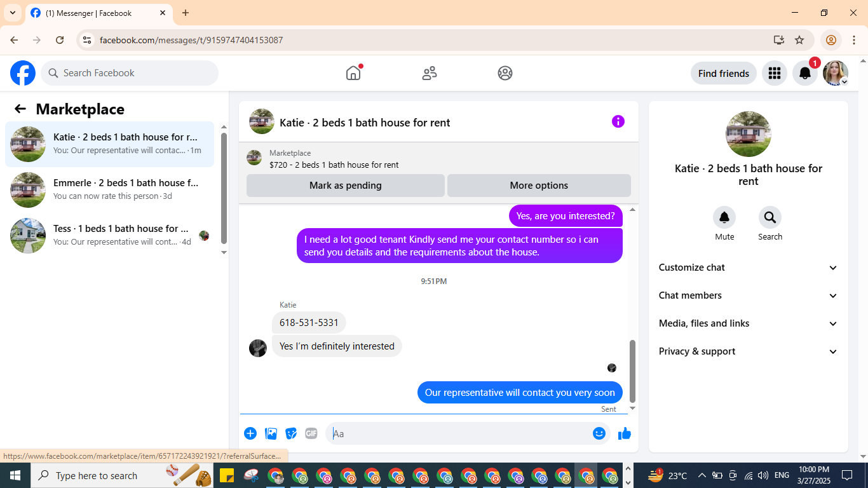This screenshot has width=868, height=488.
Task: Expand the Customize chat section
Action: (749, 268)
